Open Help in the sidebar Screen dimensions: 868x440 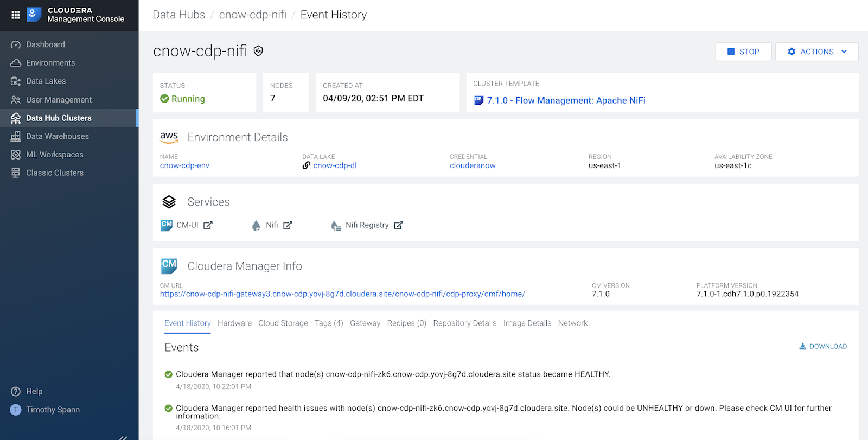click(34, 391)
